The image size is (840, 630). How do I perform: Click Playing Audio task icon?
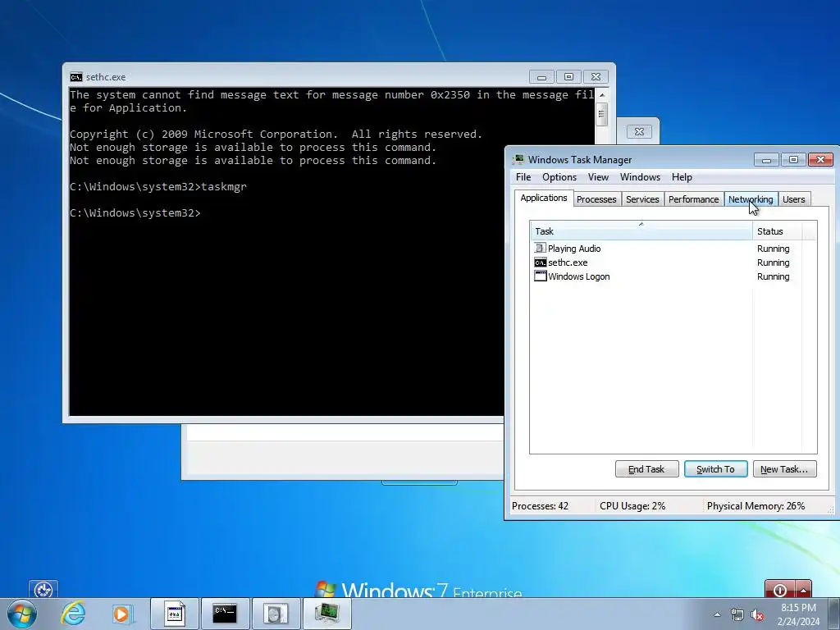[540, 248]
